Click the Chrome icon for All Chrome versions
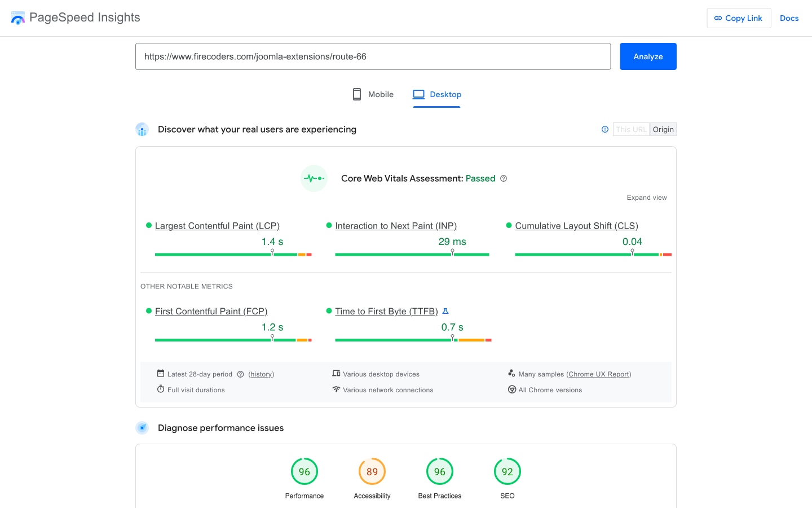The width and height of the screenshot is (812, 508). (512, 389)
